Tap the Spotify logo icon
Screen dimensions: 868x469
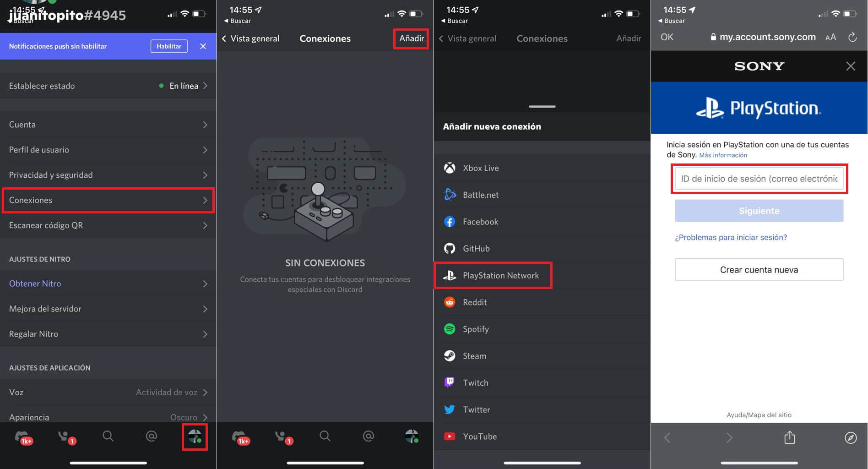[450, 329]
